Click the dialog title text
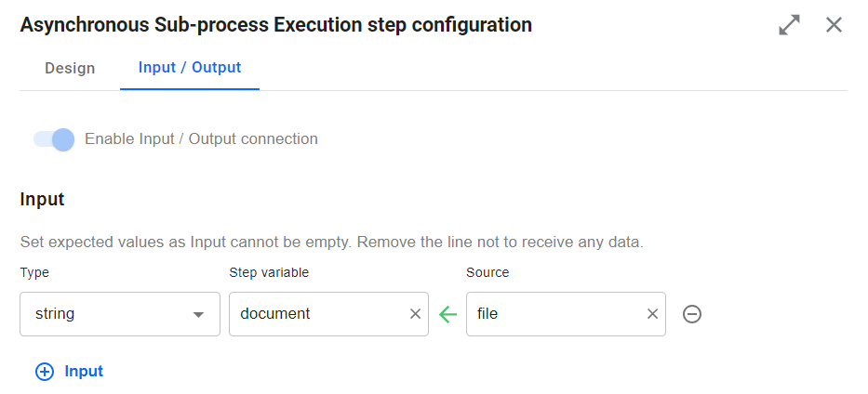The width and height of the screenshot is (868, 394). (275, 25)
